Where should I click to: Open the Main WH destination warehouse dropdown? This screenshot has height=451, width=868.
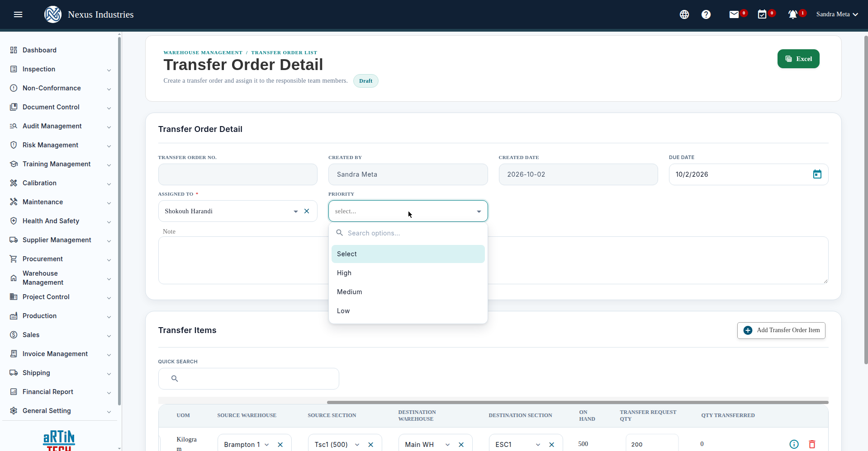point(448,445)
